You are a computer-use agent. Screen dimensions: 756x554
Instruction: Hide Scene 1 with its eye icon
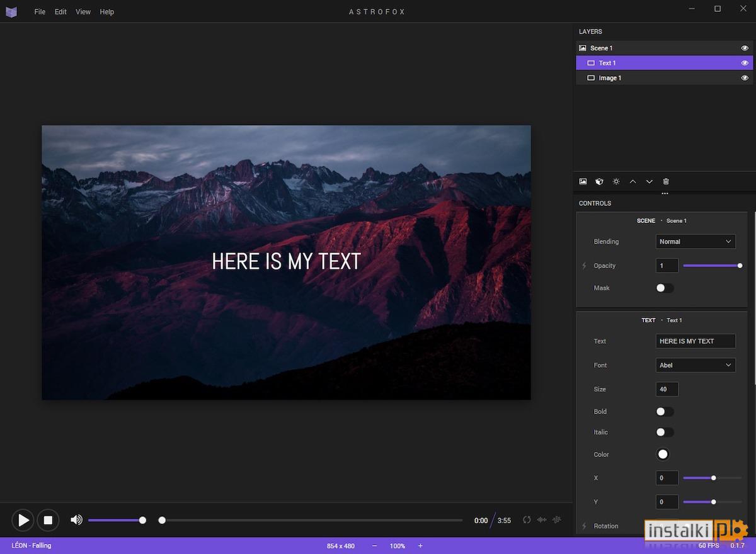(x=745, y=48)
